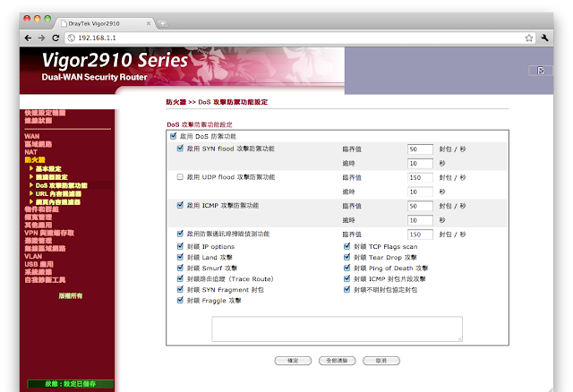Close the DrayTek Vigor2910 tab
This screenshot has width=573, height=392.
pos(149,23)
